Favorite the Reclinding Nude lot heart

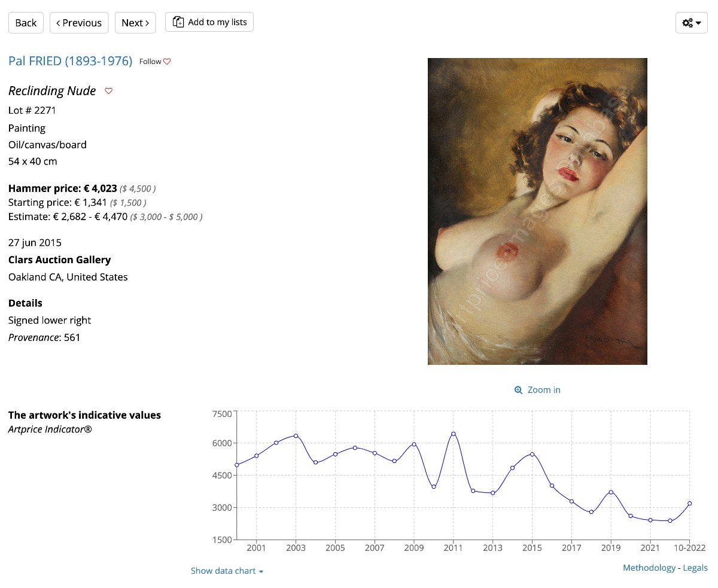(x=108, y=91)
